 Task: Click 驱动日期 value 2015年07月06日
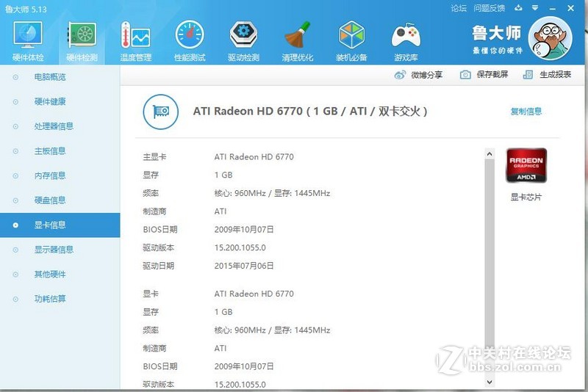[244, 266]
